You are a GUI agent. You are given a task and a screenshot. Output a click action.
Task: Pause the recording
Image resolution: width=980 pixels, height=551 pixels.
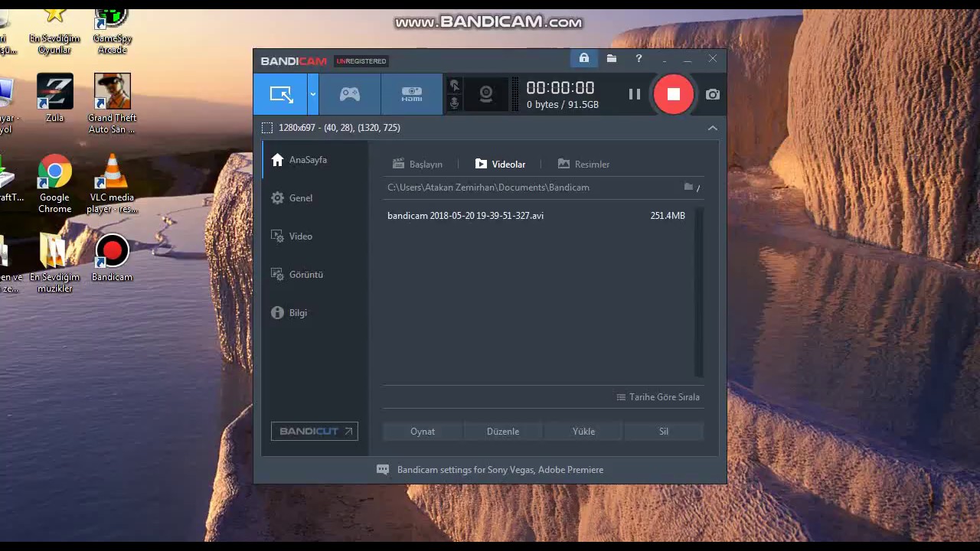[635, 94]
